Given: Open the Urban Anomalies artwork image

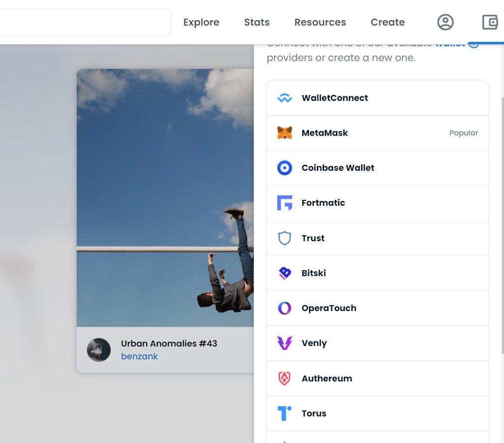Looking at the screenshot, I should (165, 198).
